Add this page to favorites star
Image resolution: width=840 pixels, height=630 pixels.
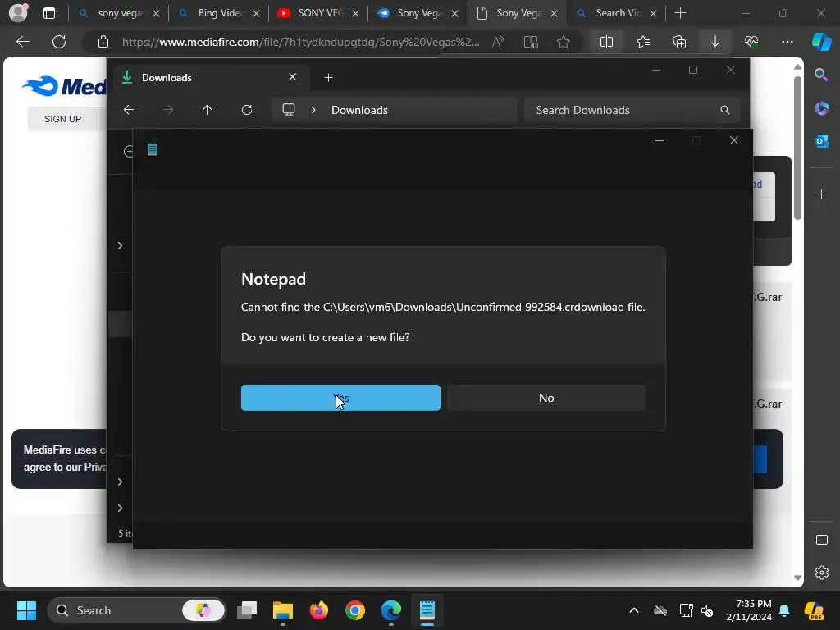tap(563, 42)
